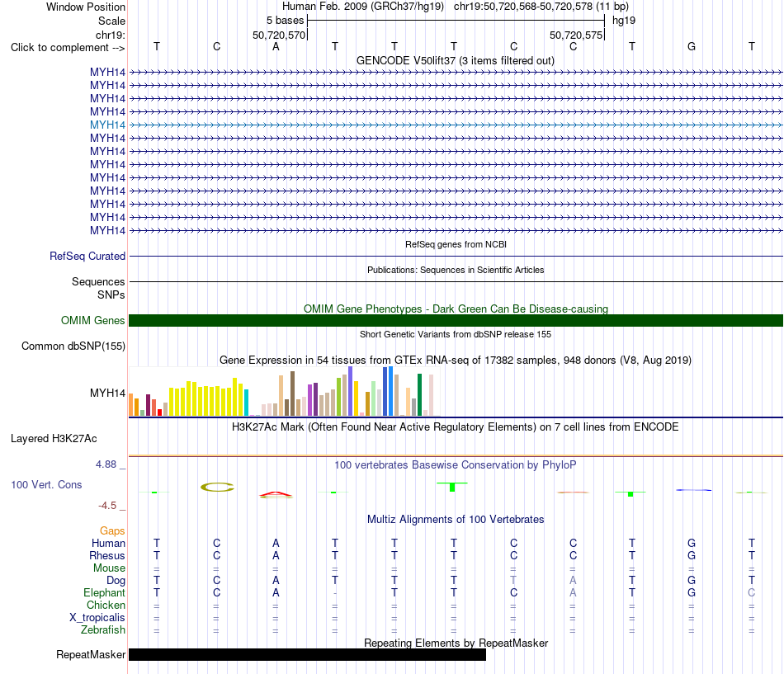This screenshot has height=674, width=784.
Task: Click the 'SNPs' track label
Action: (111, 295)
